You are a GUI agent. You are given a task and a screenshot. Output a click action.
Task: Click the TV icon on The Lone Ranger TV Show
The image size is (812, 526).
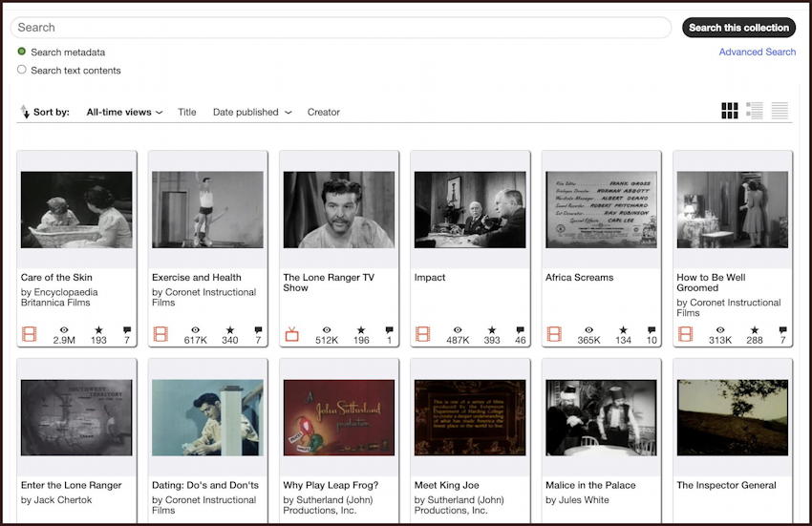pos(292,334)
